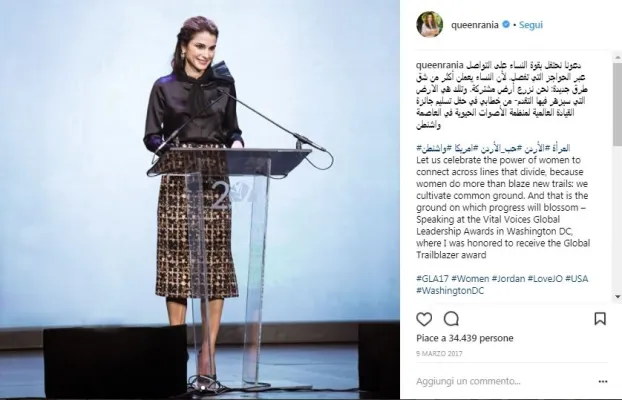Open the #USA hashtag link
The image size is (622, 400).
576,279
